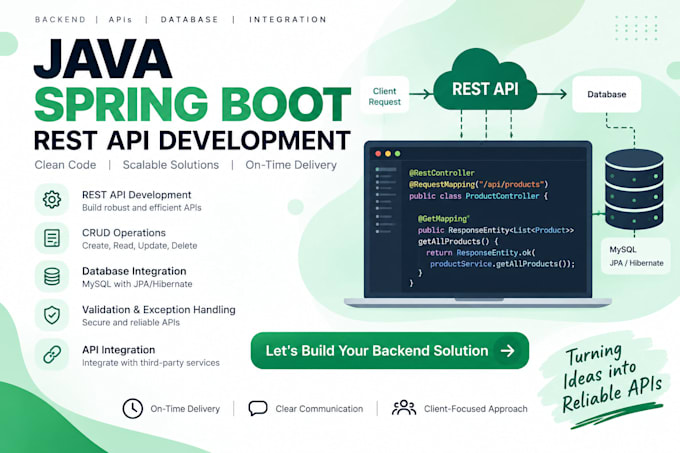Click the chain link icon beside API Integration
This screenshot has height=453, width=680.
pos(52,355)
